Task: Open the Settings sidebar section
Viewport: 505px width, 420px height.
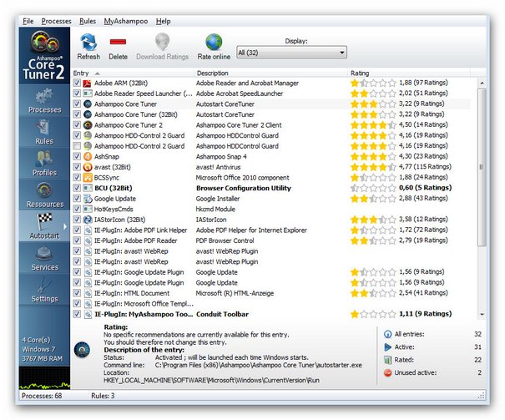Action: pos(44,289)
